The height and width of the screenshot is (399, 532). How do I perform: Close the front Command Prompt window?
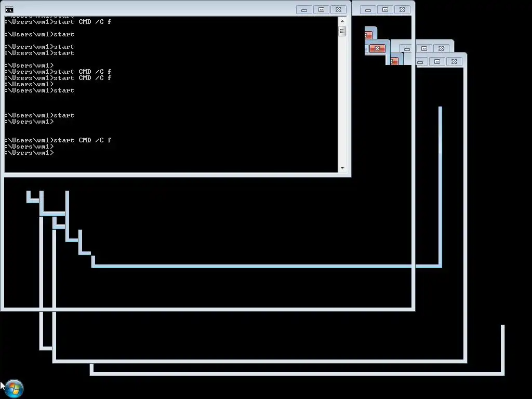tap(338, 10)
